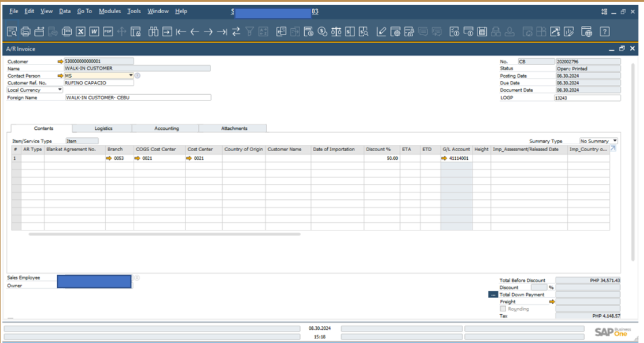Click the Lock Screen toolbar icon

coord(135,32)
